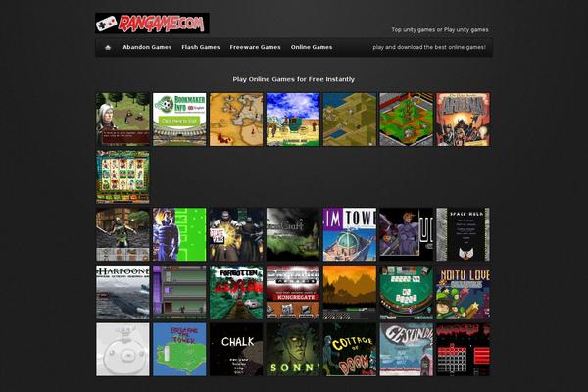The image size is (588, 392).
Task: Open the desert isometric terrain thumbnail
Action: click(x=350, y=120)
